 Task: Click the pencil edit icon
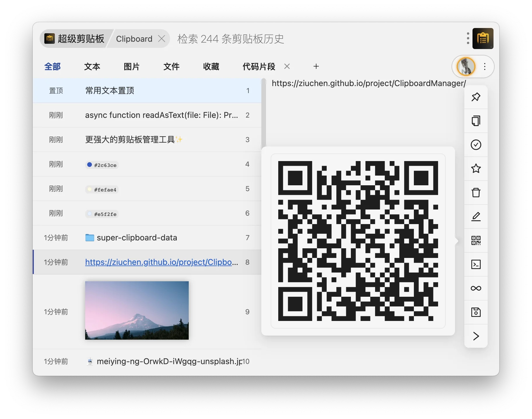point(476,217)
